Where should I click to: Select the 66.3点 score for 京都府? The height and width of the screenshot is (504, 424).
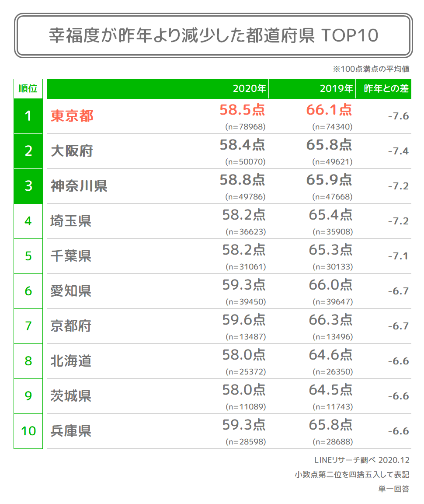[x=330, y=320]
